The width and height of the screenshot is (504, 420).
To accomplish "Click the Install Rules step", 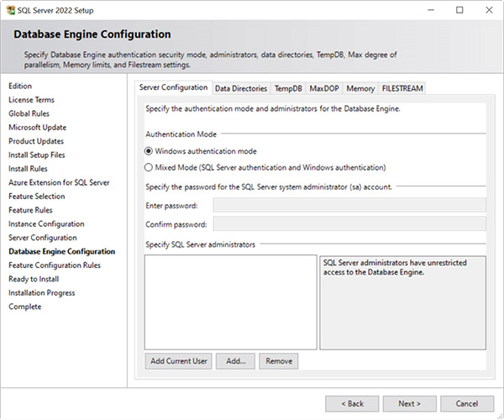I will tap(28, 169).
